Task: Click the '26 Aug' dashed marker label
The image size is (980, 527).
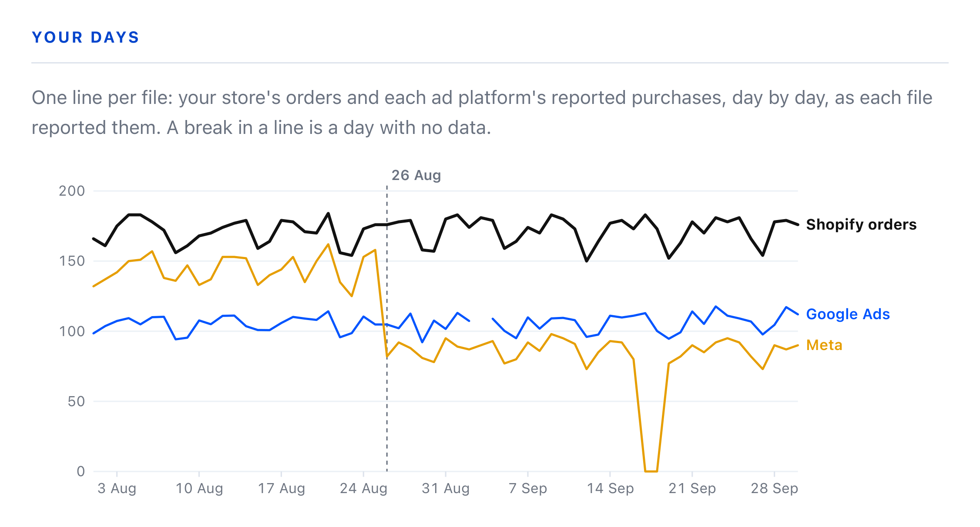Action: [416, 175]
